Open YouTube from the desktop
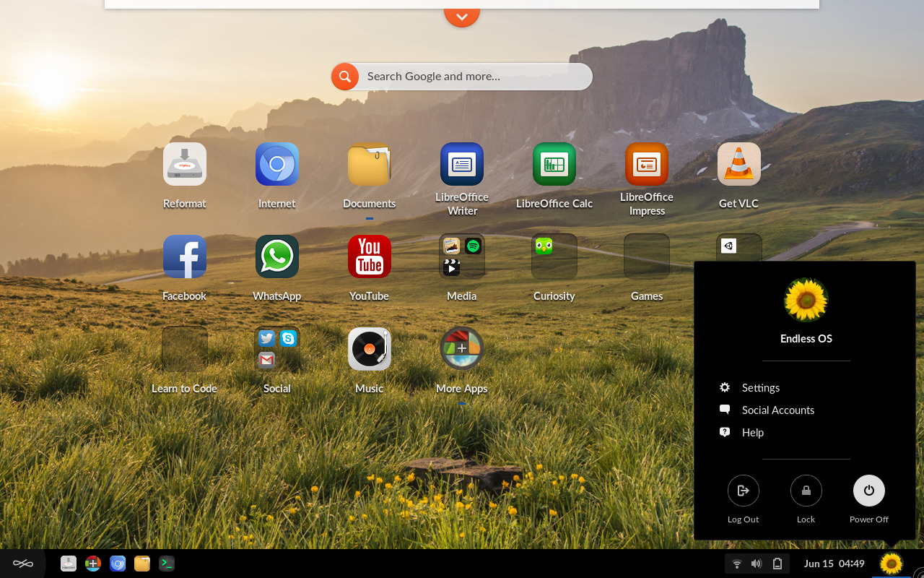This screenshot has height=578, width=924. pyautogui.click(x=370, y=257)
